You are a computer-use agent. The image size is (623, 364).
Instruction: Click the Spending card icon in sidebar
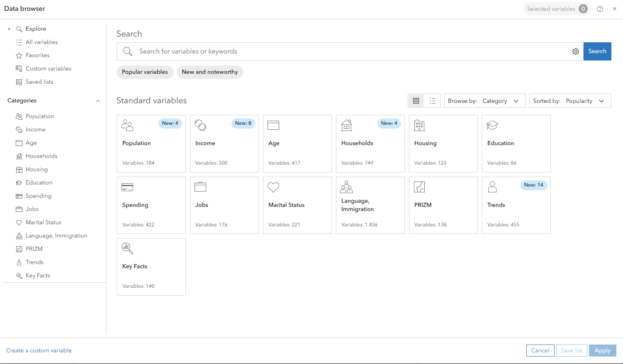coord(19,196)
